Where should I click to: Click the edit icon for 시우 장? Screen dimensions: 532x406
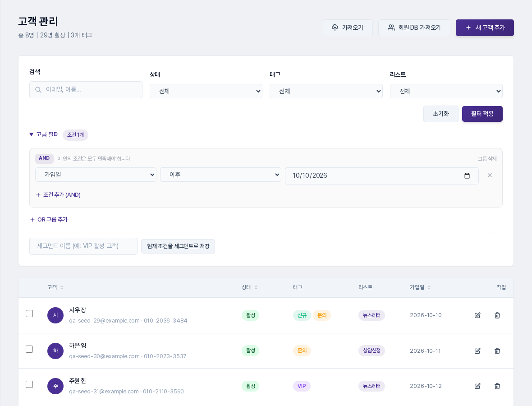coord(477,315)
